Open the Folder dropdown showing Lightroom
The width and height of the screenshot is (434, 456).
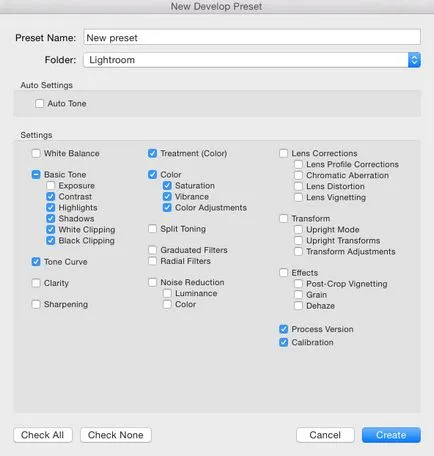click(x=252, y=60)
